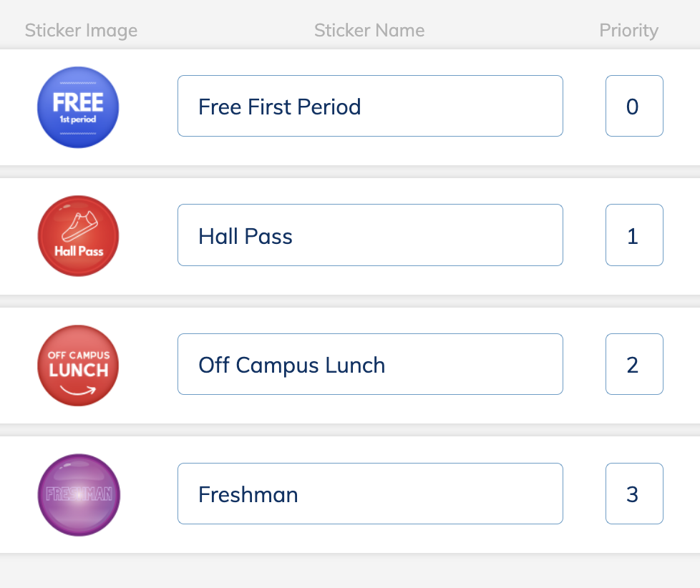This screenshot has height=588, width=700.
Task: Click the blue FREE 1st period sticker
Action: click(78, 107)
